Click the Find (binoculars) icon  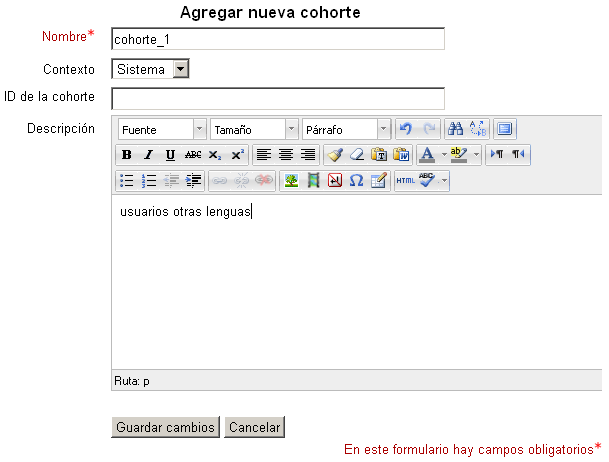[455, 129]
